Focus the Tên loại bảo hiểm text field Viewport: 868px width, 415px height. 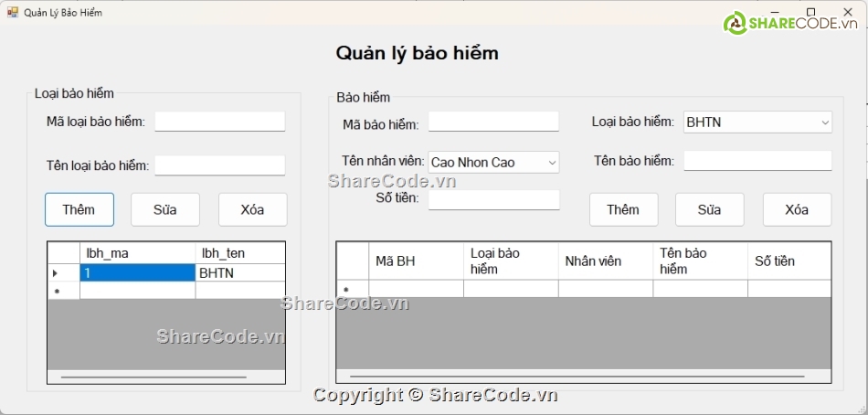(x=220, y=165)
